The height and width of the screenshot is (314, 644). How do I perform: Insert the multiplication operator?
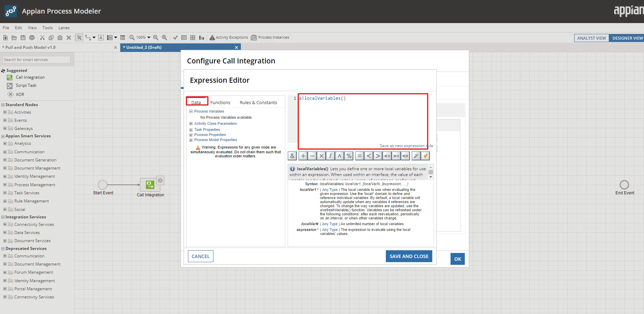pos(321,156)
